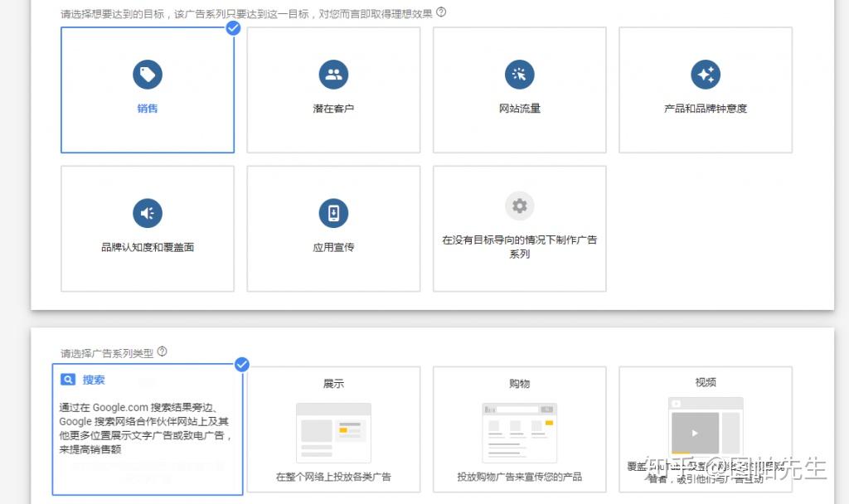Click the magnifier icon next to 搜索

click(x=68, y=380)
